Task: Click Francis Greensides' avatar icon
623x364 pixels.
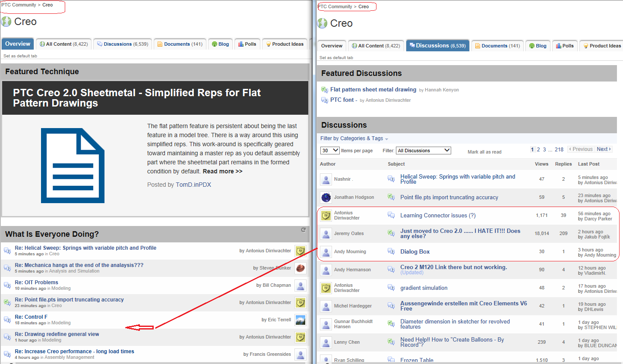Action: click(300, 354)
